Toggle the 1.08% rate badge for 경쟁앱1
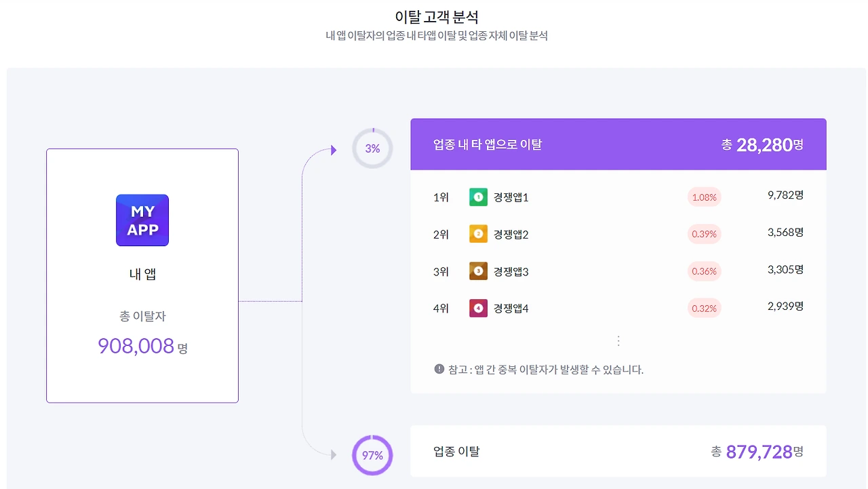 click(x=704, y=197)
